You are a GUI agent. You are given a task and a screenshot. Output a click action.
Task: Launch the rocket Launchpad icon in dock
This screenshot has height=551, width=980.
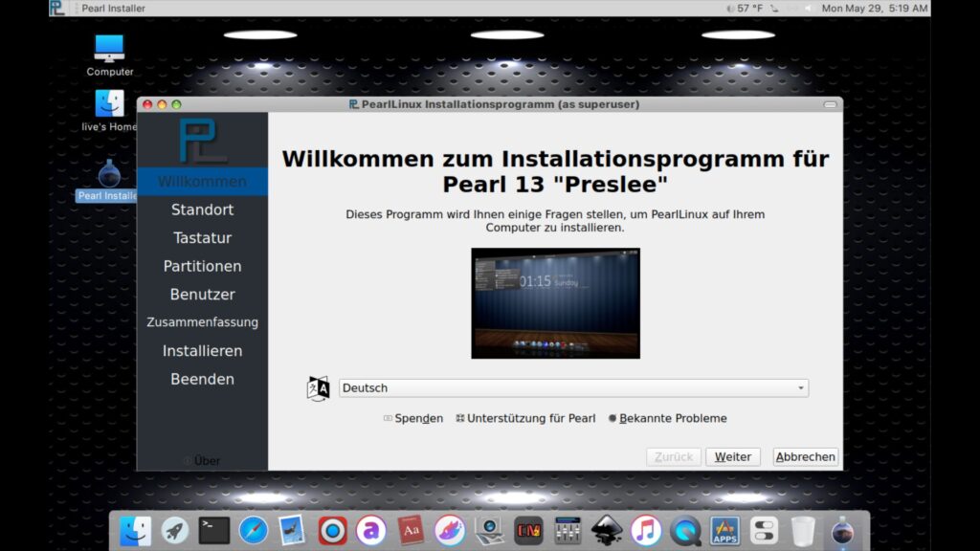(x=174, y=531)
